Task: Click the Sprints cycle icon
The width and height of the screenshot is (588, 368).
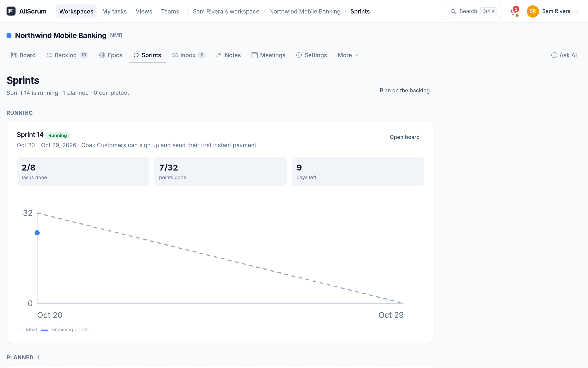Action: pyautogui.click(x=136, y=55)
